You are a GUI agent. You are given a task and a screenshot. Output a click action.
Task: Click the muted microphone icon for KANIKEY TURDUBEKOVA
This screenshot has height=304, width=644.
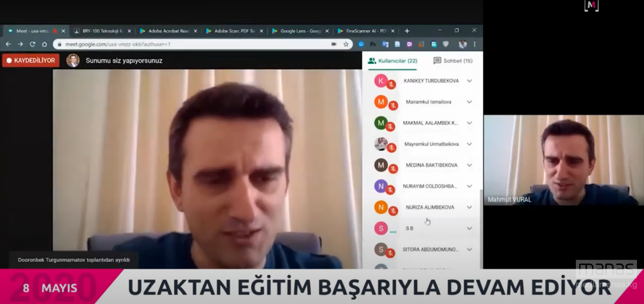pyautogui.click(x=391, y=84)
